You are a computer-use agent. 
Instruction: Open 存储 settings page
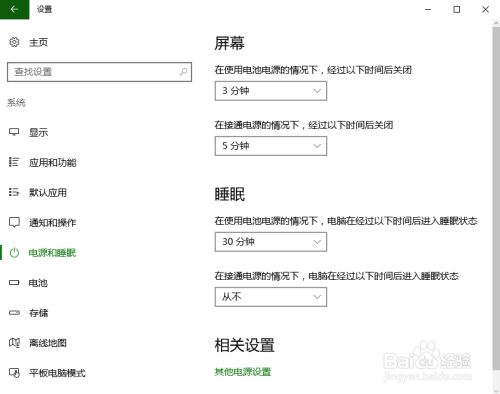[x=38, y=313]
